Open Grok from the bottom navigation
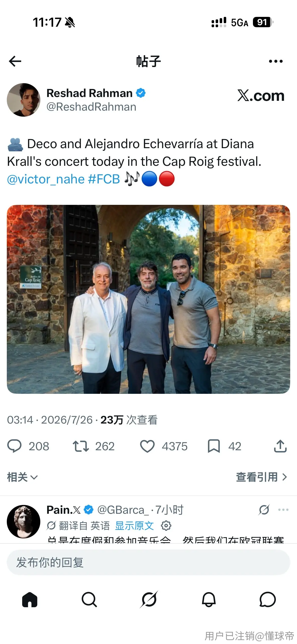The height and width of the screenshot is (644, 297). click(149, 599)
